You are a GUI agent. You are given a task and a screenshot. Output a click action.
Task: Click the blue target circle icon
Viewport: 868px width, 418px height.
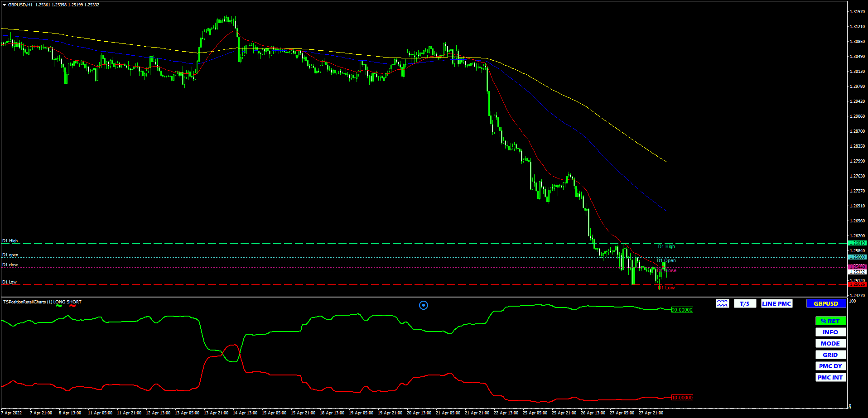point(424,305)
